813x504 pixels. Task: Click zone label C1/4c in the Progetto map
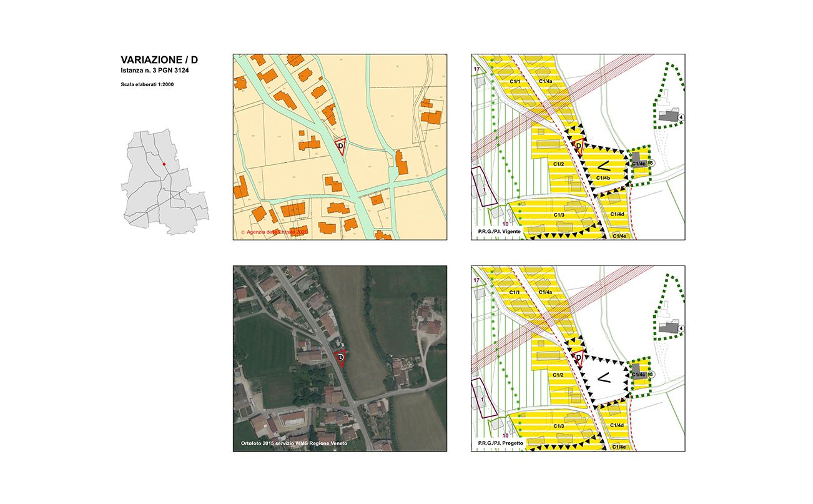pos(639,375)
